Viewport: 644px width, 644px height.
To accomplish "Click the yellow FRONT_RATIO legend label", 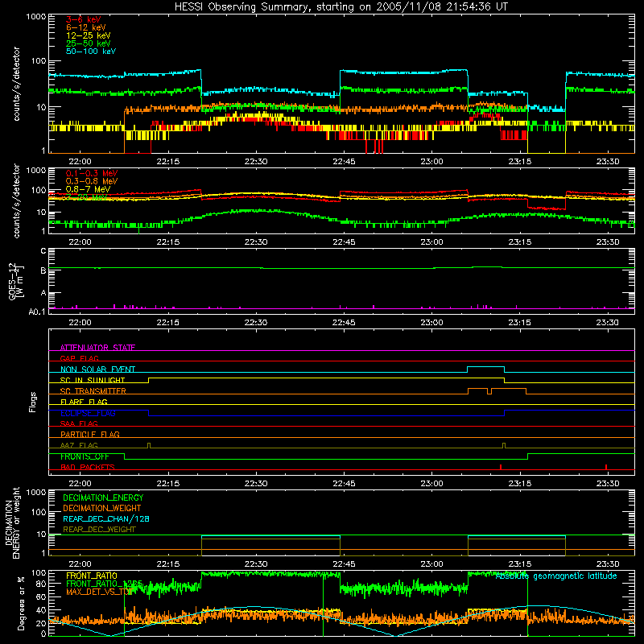I will pyautogui.click(x=92, y=576).
